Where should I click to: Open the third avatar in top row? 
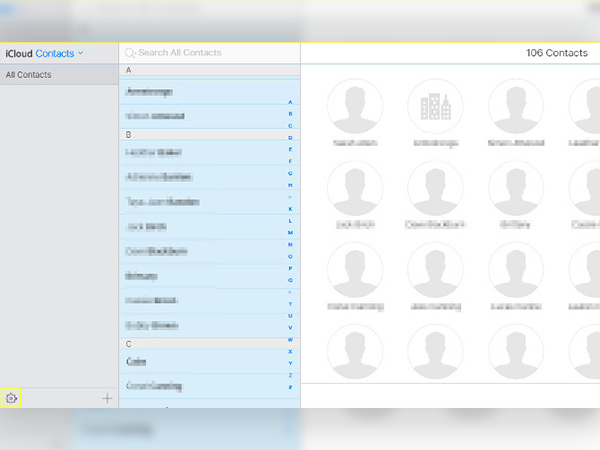pyautogui.click(x=516, y=106)
